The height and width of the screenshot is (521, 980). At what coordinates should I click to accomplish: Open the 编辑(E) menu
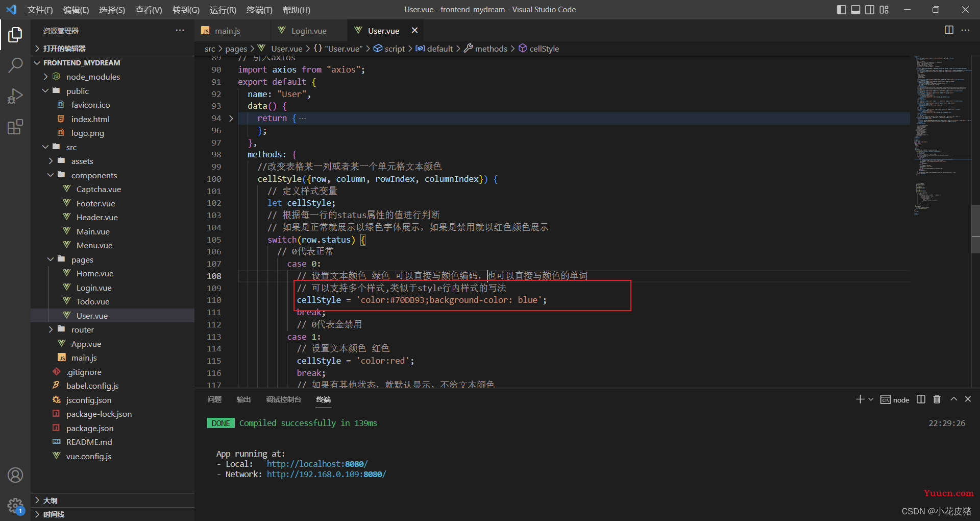click(x=76, y=10)
